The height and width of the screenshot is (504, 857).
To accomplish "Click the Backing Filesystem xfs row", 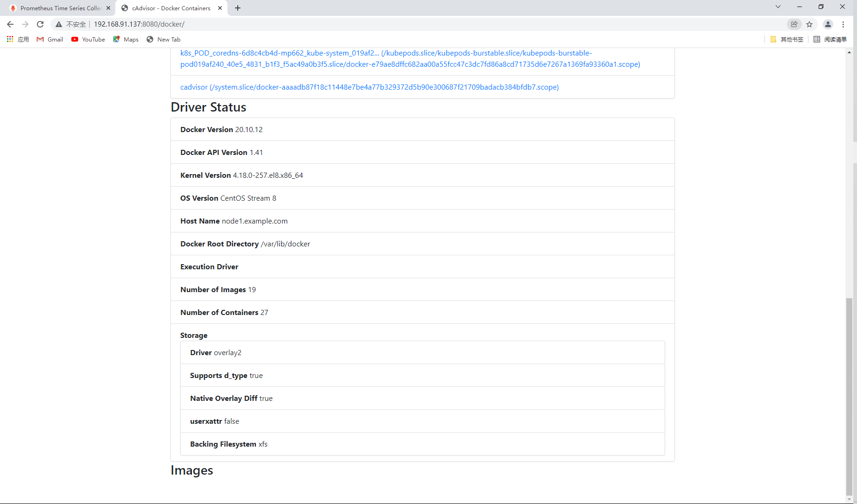I will (x=422, y=444).
